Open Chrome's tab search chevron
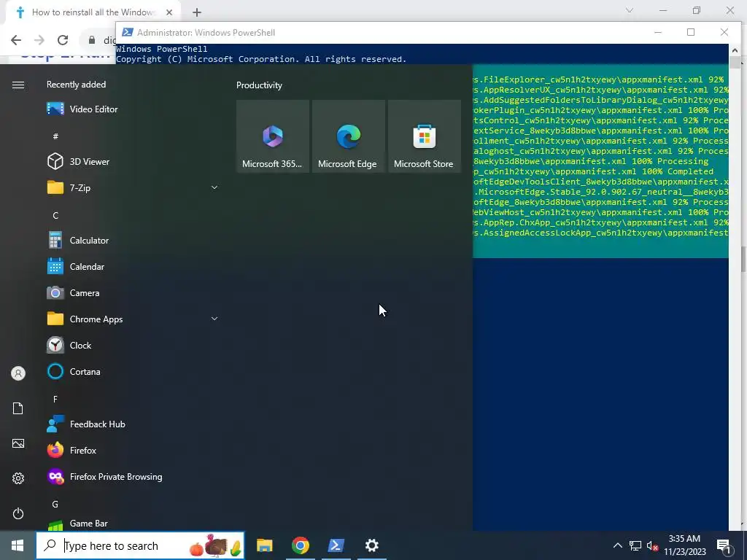This screenshot has width=747, height=560. [x=630, y=10]
